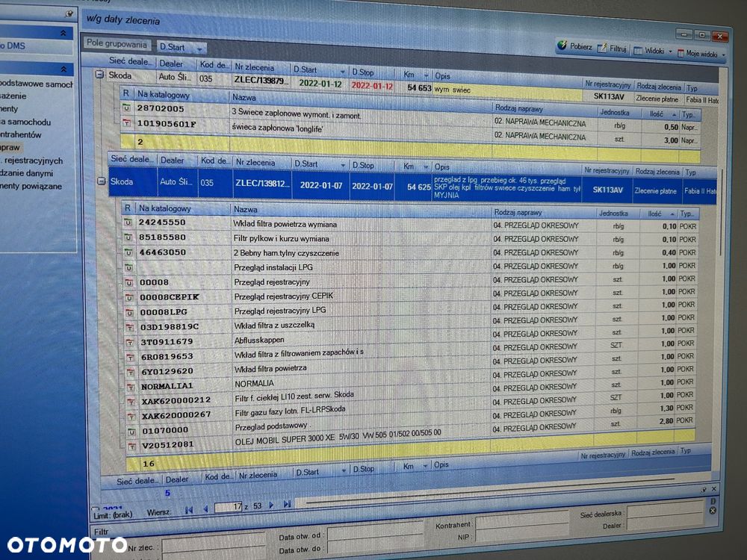Jump to last record navigation arrow
747x560 pixels.
(x=288, y=504)
